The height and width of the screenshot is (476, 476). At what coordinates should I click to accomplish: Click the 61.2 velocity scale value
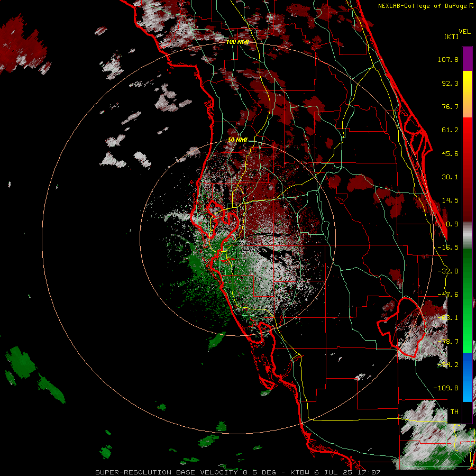click(x=450, y=130)
